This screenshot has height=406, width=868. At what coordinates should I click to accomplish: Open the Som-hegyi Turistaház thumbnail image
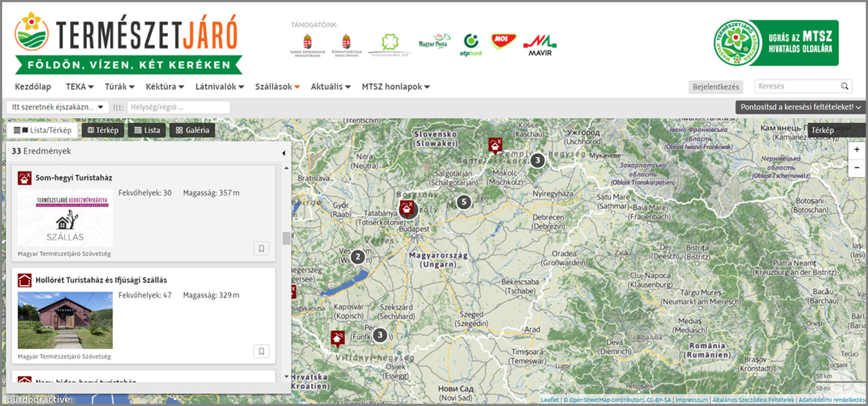click(65, 218)
